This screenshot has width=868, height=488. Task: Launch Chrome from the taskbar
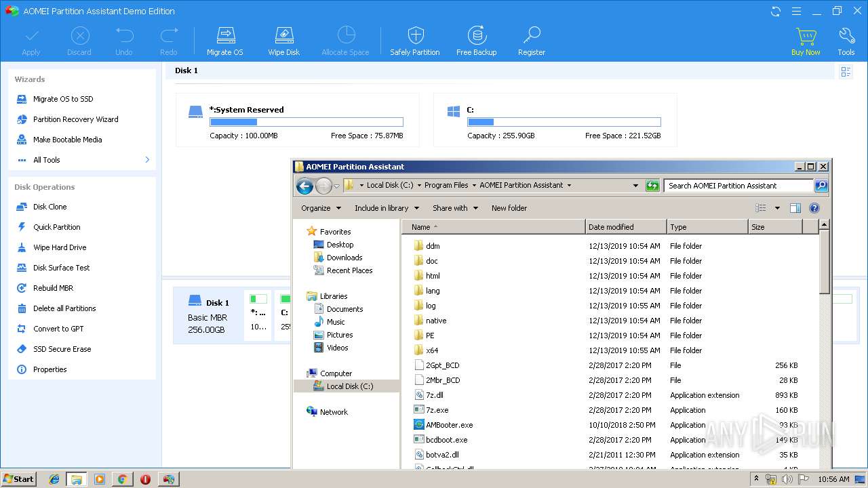(122, 479)
